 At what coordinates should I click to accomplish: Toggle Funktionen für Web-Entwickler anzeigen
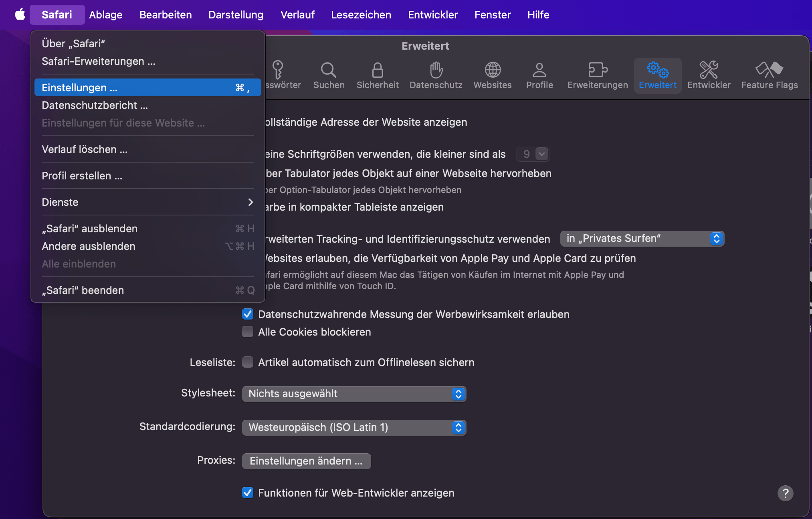248,493
